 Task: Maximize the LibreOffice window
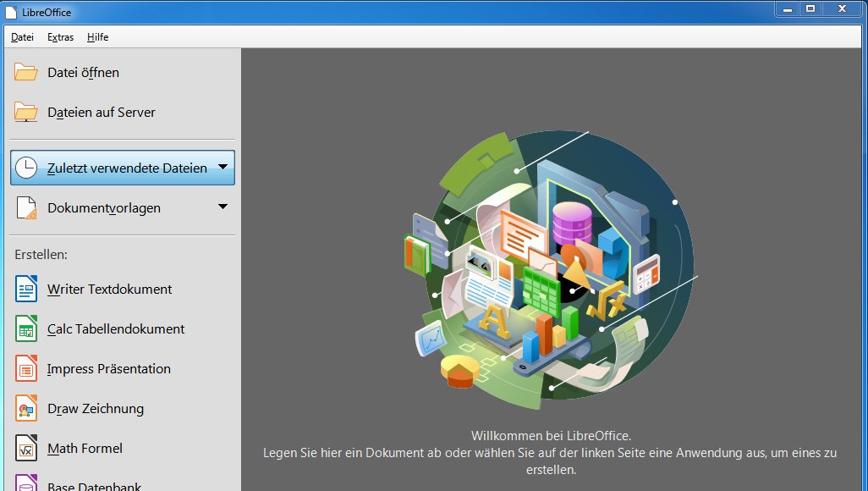[x=810, y=8]
